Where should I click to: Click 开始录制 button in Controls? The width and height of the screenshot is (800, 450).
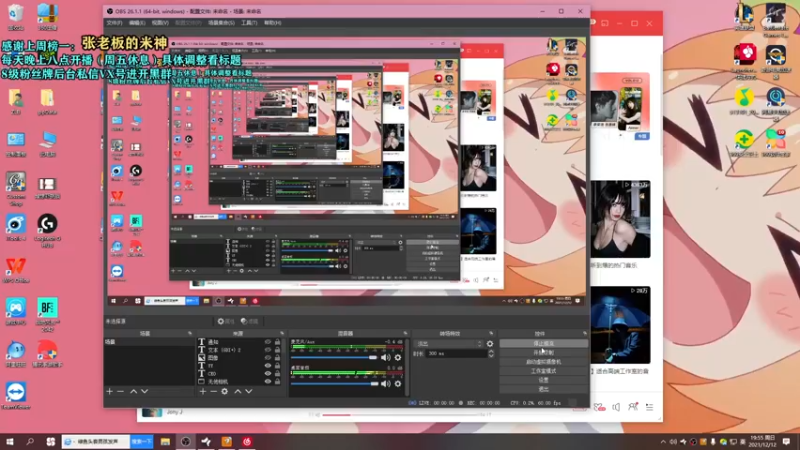(x=543, y=353)
